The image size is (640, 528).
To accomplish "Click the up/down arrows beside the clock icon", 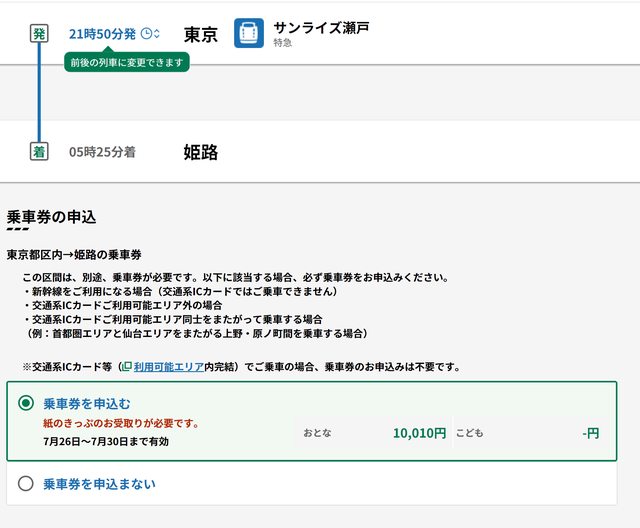I will [157, 33].
